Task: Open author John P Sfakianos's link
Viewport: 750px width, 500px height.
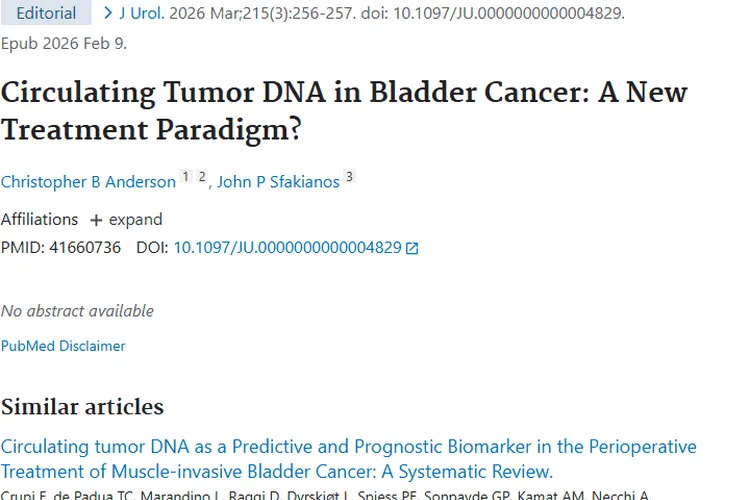Action: [278, 182]
